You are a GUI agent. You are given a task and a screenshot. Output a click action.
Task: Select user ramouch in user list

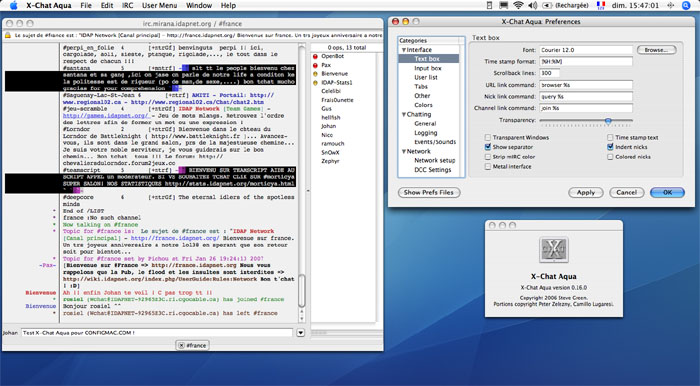pyautogui.click(x=333, y=144)
